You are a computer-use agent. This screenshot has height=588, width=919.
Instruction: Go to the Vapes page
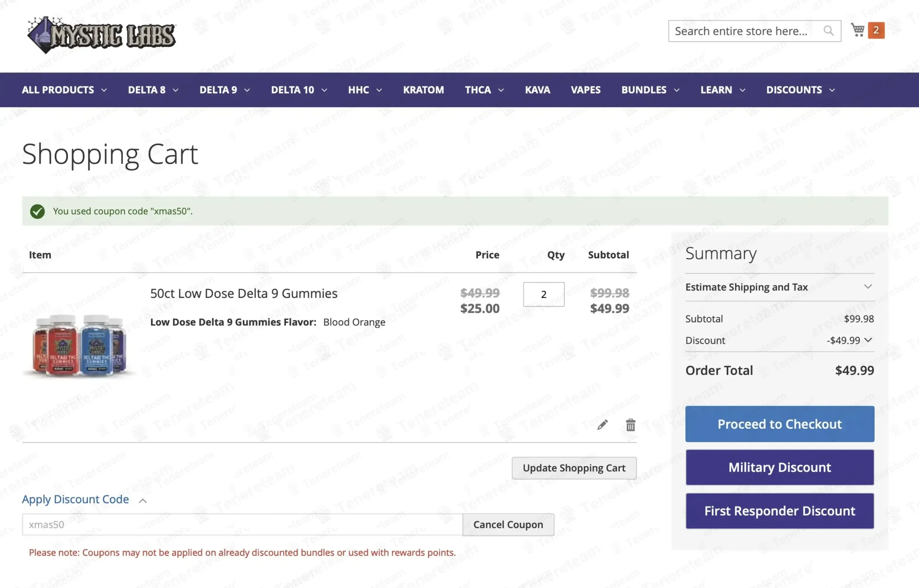tap(585, 90)
